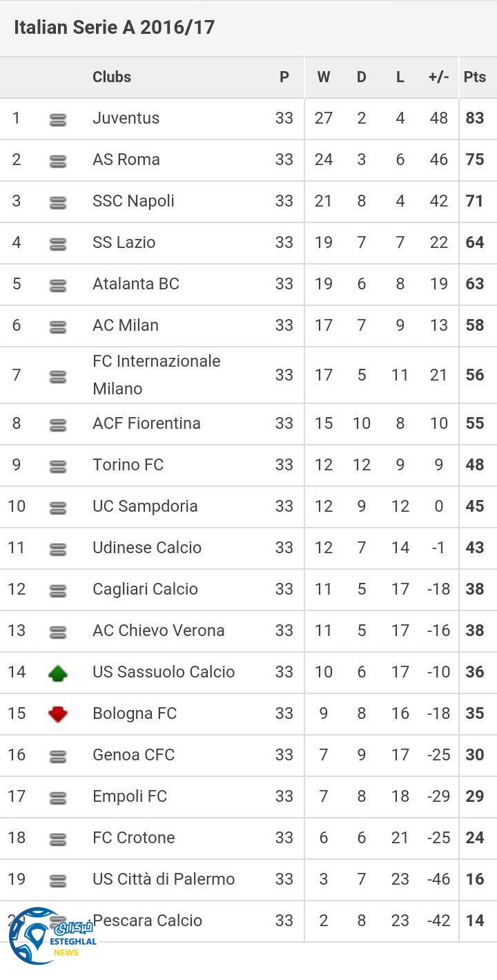Click the gray position icon beside Genoa CFC

58,756
